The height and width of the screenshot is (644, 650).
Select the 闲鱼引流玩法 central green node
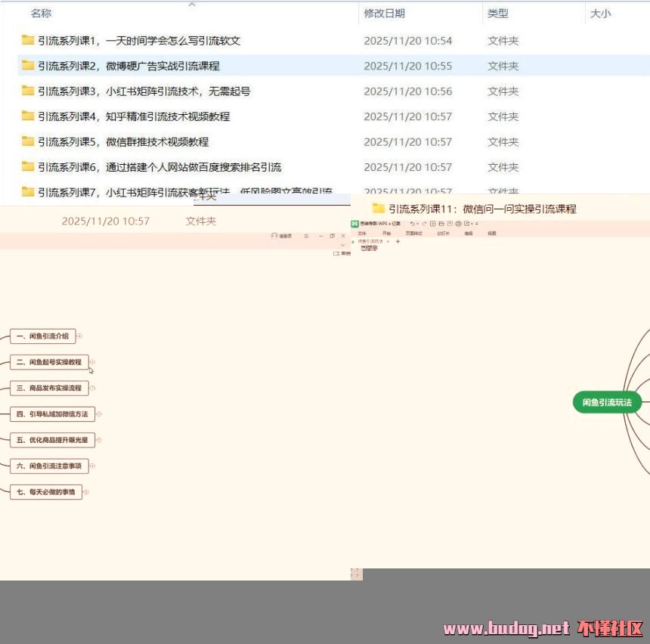(x=606, y=403)
